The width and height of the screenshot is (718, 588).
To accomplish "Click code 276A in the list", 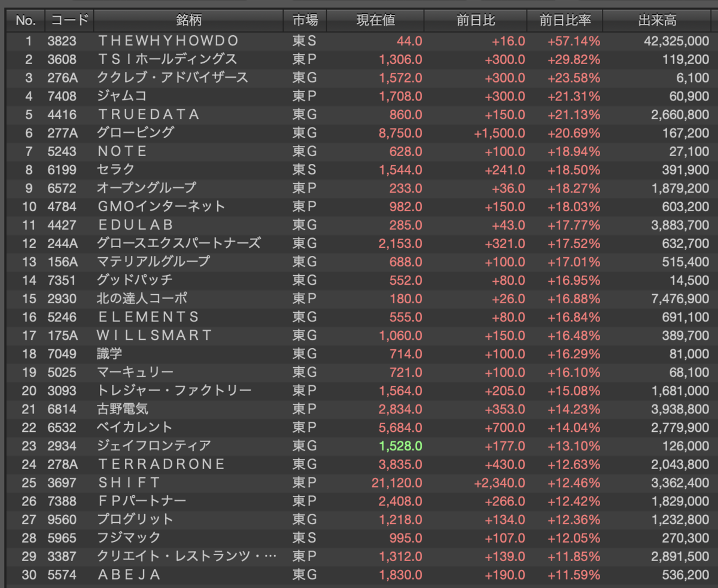I will click(x=62, y=78).
